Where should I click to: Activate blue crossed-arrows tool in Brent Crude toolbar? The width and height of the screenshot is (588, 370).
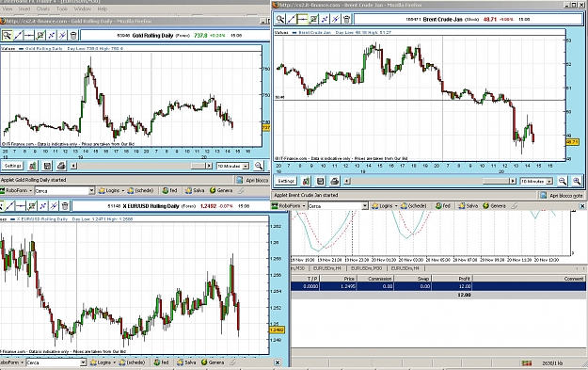tap(325, 19)
